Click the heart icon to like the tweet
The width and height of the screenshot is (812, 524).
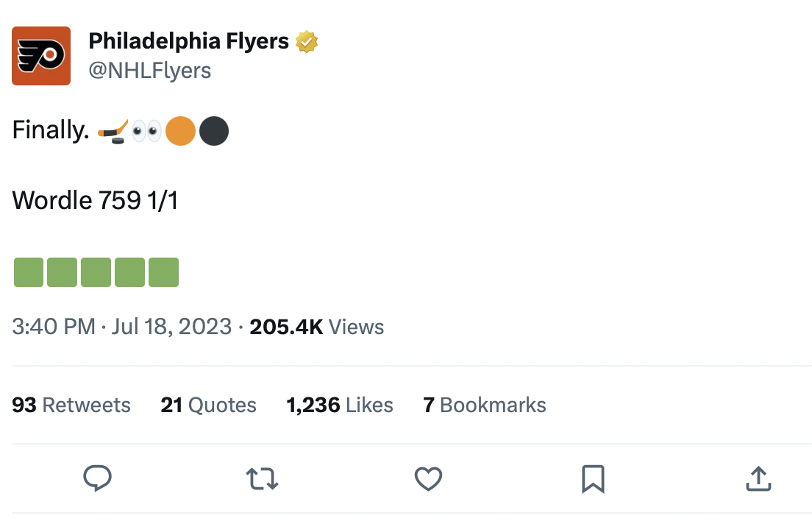coord(428,478)
